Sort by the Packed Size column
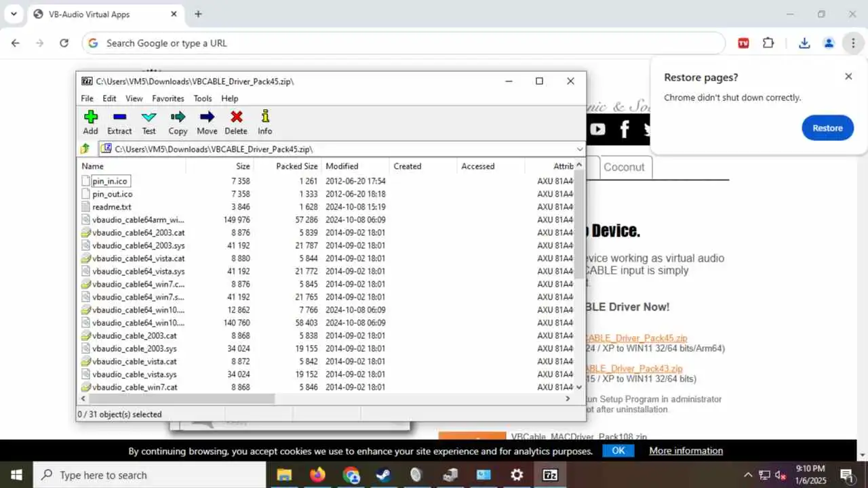This screenshot has height=488, width=868. (x=288, y=166)
